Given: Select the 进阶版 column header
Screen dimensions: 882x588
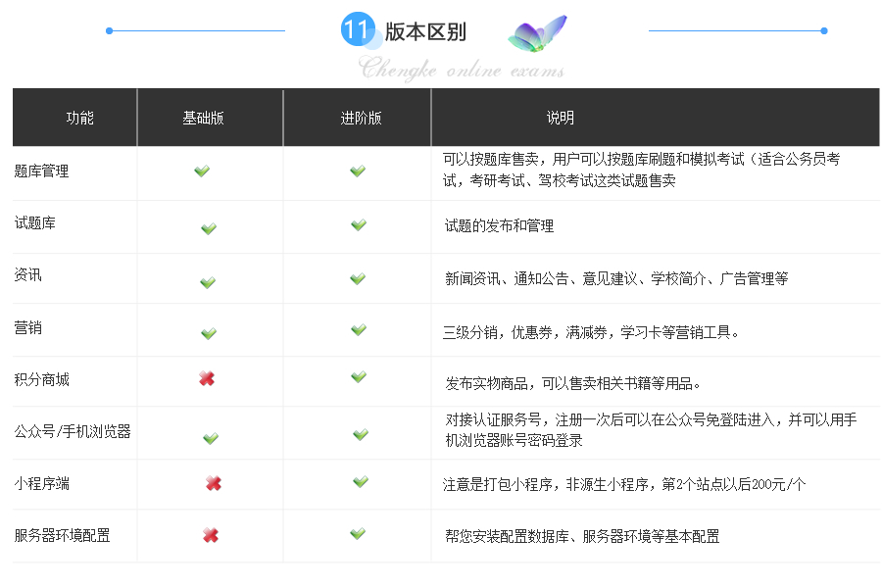Looking at the screenshot, I should [x=361, y=118].
